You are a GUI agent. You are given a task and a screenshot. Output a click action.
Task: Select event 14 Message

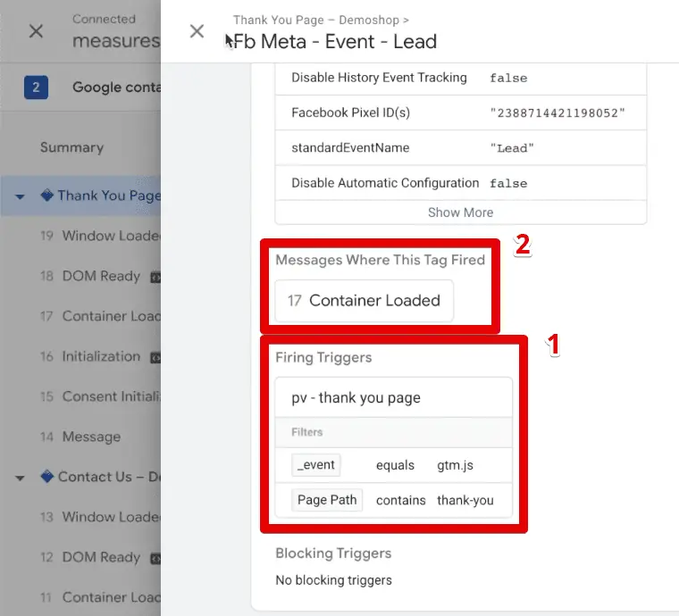pyautogui.click(x=80, y=437)
